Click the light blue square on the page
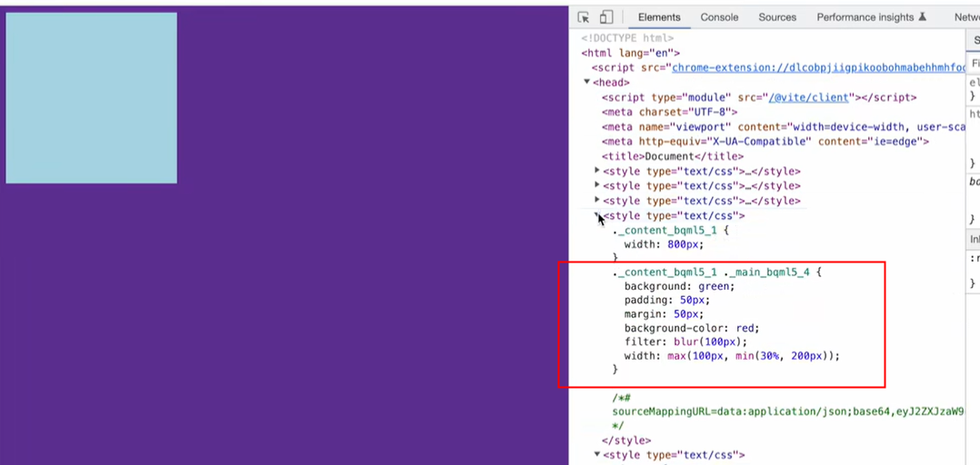Viewport: 980px width, 465px height. [91, 97]
